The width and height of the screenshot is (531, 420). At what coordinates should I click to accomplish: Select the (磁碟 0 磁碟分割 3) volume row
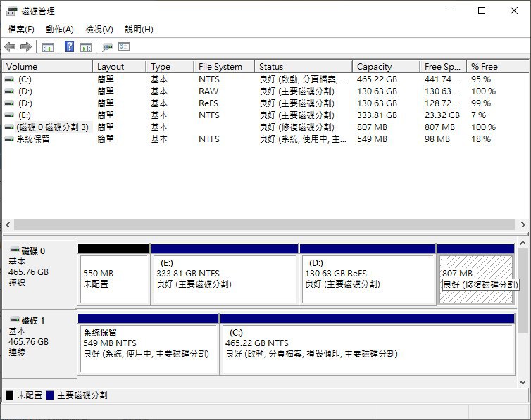click(x=265, y=127)
